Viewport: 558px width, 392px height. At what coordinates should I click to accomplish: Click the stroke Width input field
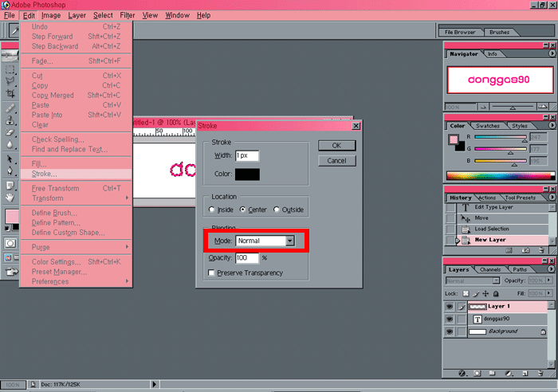[247, 155]
